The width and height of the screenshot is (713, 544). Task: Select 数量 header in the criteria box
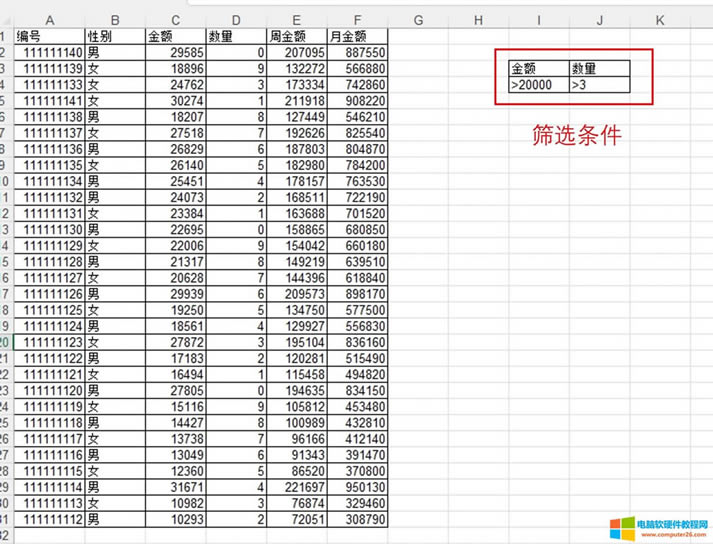click(x=599, y=69)
